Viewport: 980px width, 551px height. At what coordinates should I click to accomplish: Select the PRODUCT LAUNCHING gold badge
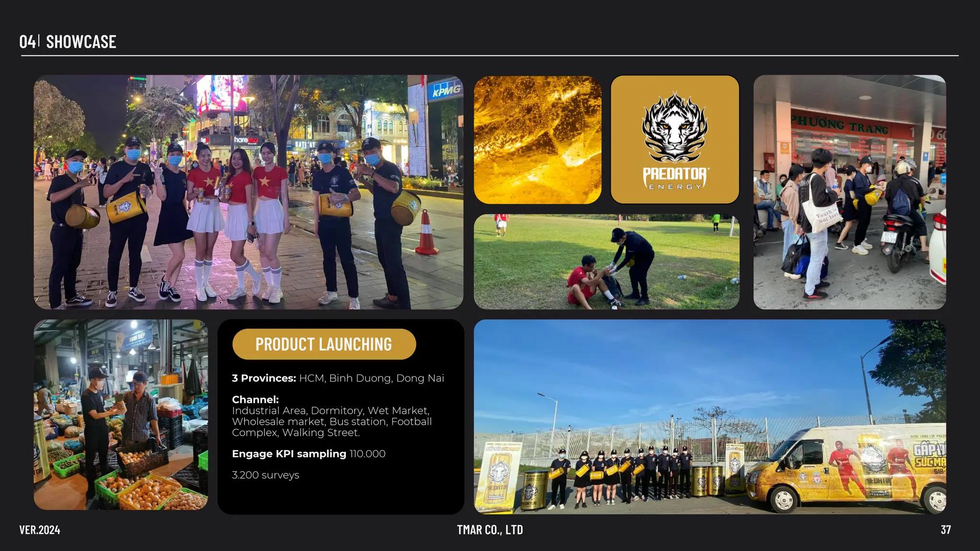(324, 344)
